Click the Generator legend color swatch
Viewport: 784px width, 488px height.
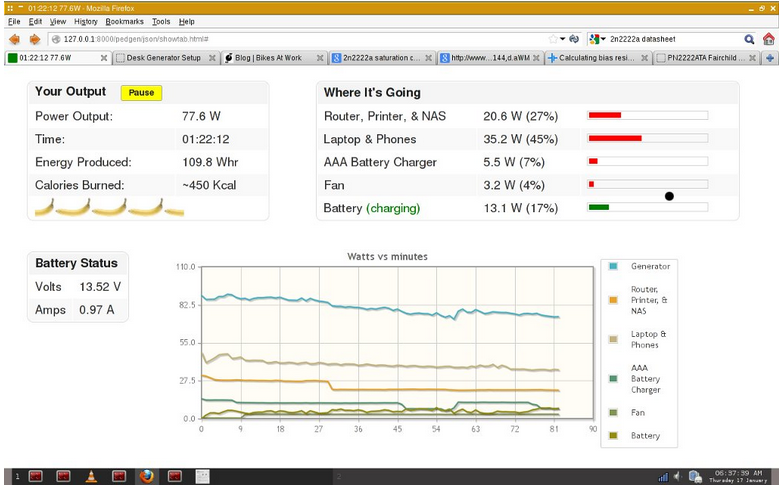(x=613, y=266)
